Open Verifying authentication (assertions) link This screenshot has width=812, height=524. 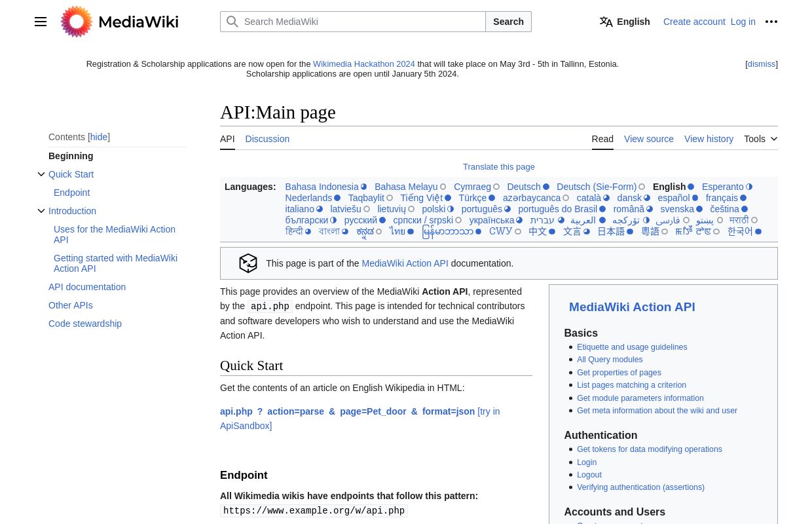pyautogui.click(x=640, y=487)
